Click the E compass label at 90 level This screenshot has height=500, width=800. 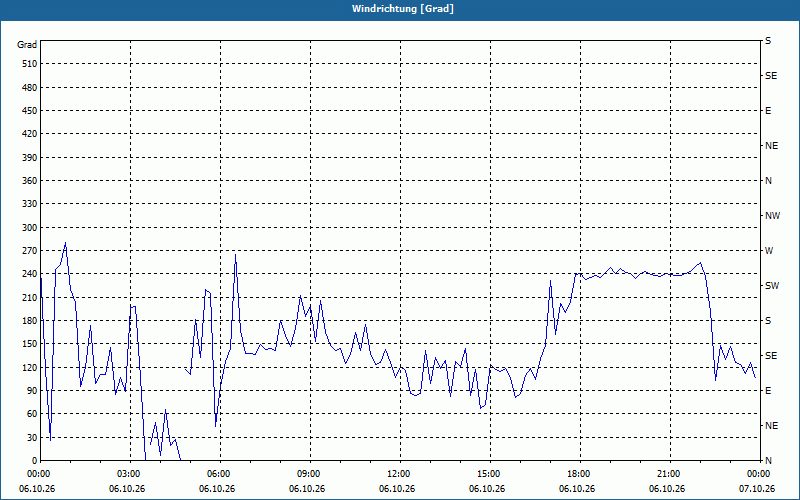pyautogui.click(x=768, y=391)
